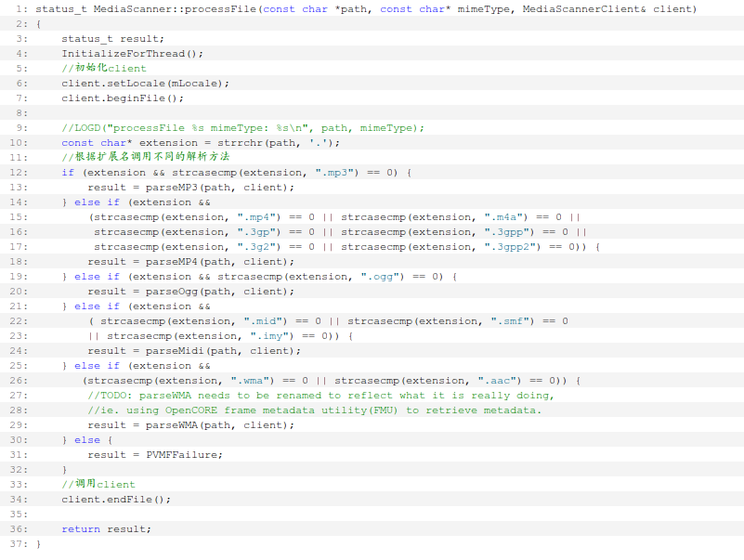Click the ".mp4" string on line 15
Image resolution: width=744 pixels, height=560 pixels.
(258, 217)
